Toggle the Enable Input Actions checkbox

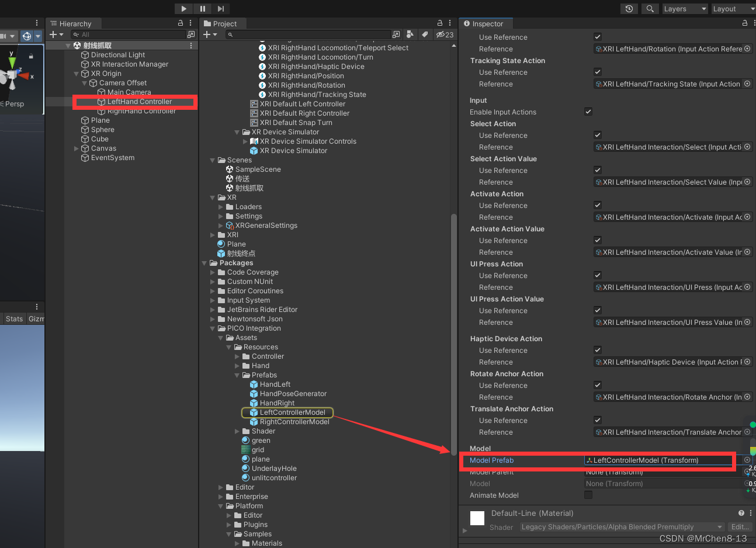pyautogui.click(x=588, y=112)
